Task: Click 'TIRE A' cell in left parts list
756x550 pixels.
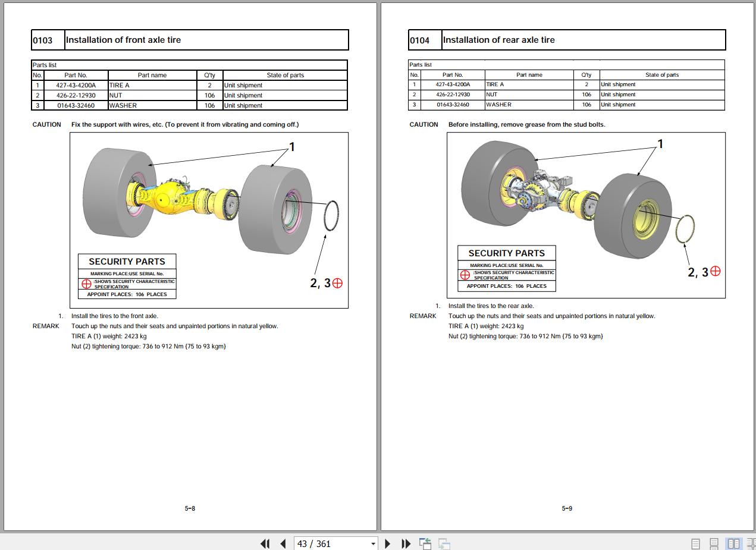Action: (x=152, y=85)
